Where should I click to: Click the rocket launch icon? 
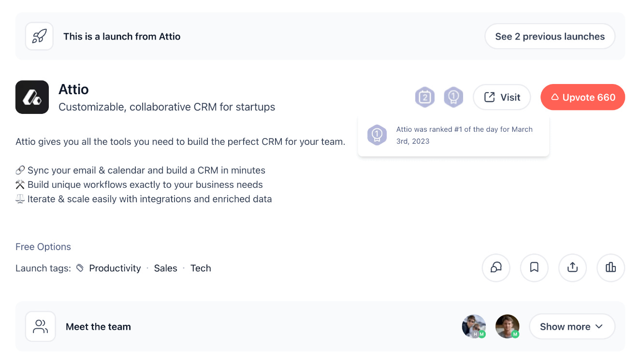coord(39,36)
